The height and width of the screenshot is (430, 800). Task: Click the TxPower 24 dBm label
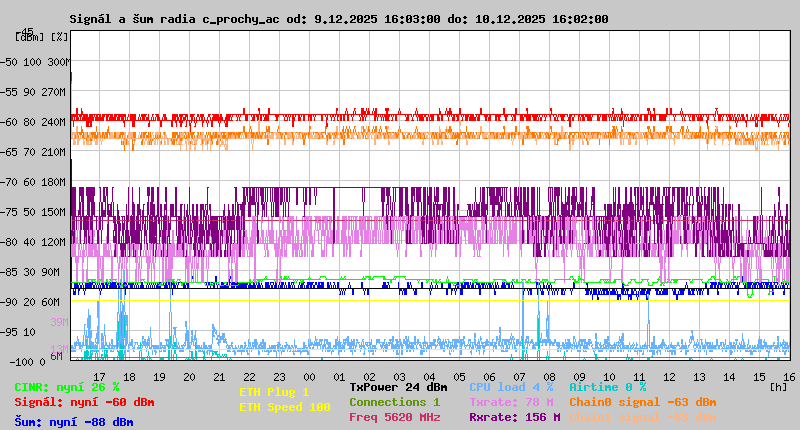[x=398, y=387]
